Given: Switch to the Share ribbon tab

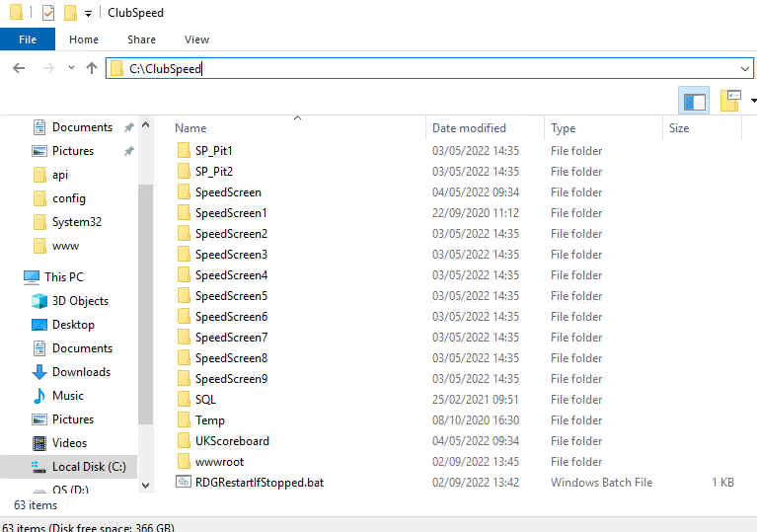Looking at the screenshot, I should pos(141,39).
